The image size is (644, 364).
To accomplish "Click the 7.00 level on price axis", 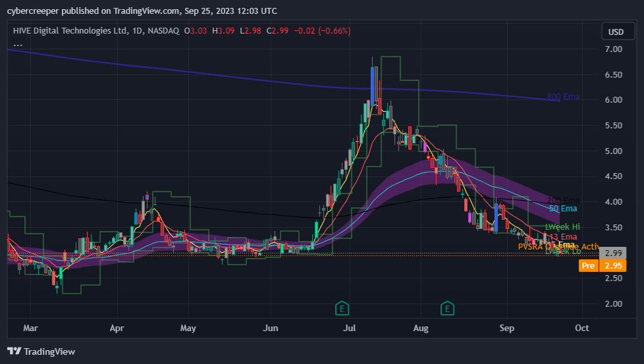I will [614, 49].
